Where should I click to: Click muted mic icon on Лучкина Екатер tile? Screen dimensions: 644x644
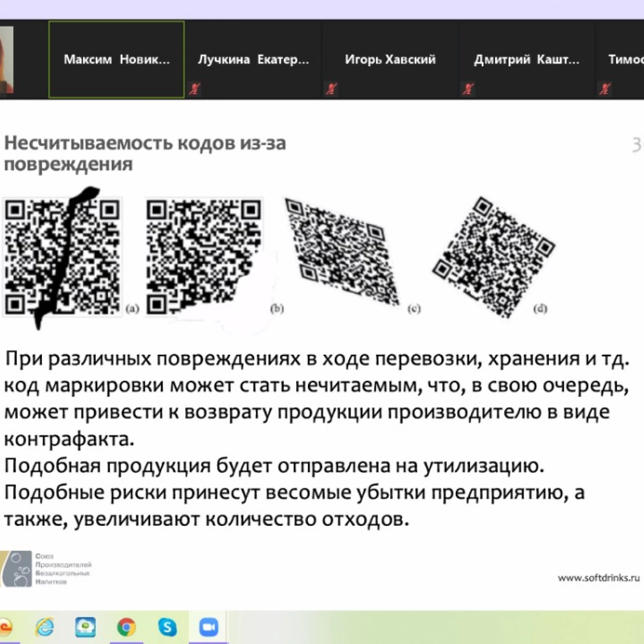click(x=194, y=89)
